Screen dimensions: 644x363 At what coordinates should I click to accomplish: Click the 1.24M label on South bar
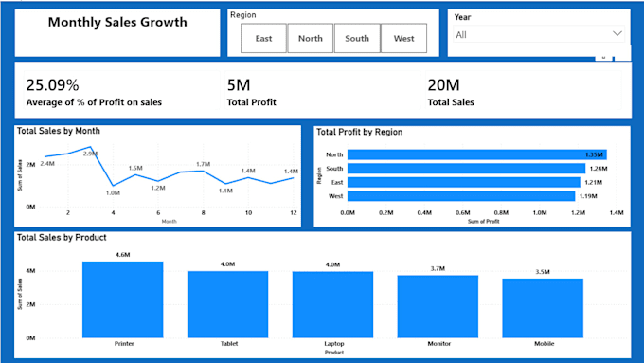pyautogui.click(x=599, y=169)
